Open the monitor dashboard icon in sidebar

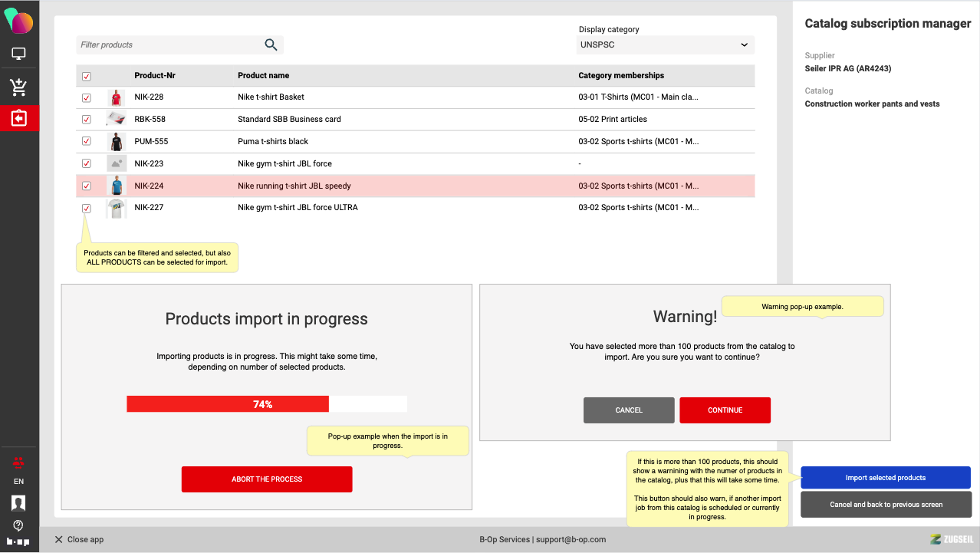click(x=19, y=54)
